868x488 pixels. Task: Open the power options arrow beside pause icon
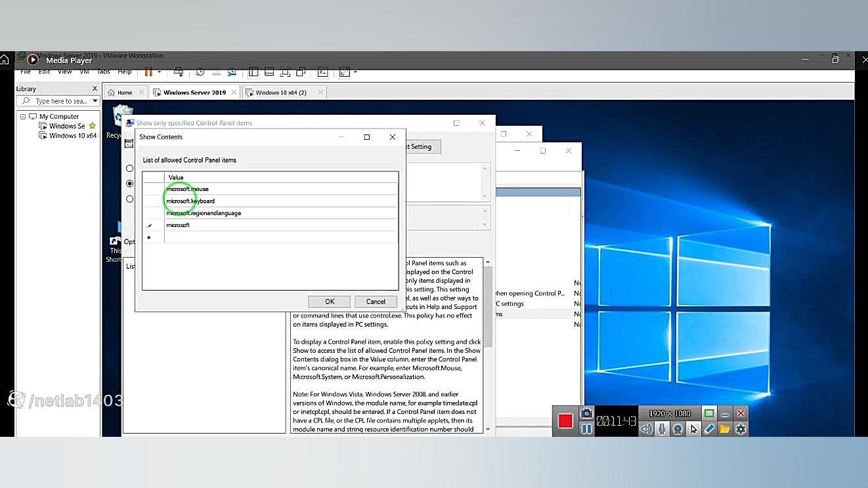coord(159,72)
